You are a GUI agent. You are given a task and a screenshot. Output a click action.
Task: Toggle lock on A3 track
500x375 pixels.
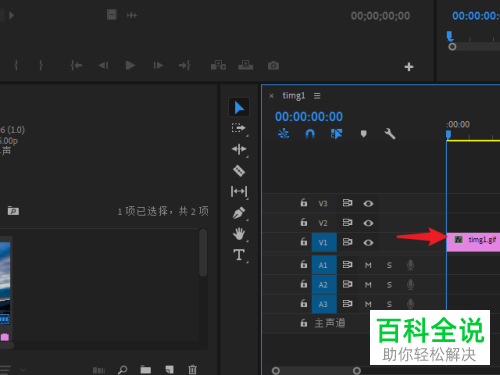coord(304,303)
